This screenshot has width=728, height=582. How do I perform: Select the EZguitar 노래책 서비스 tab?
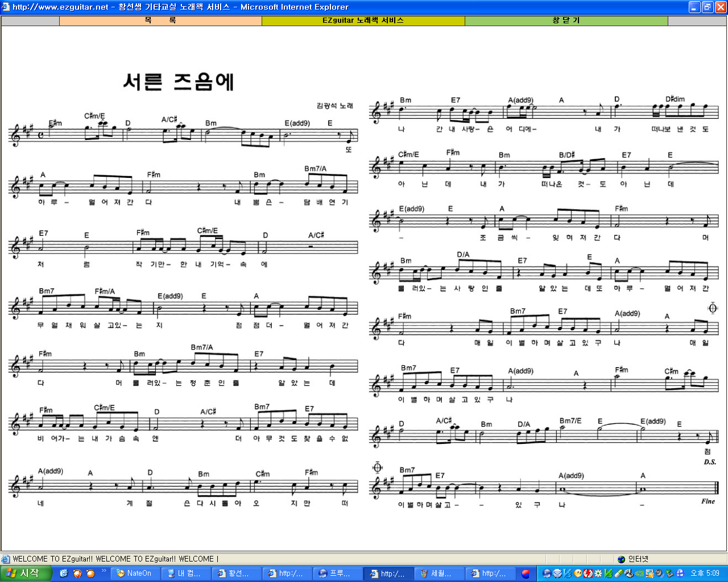[363, 20]
